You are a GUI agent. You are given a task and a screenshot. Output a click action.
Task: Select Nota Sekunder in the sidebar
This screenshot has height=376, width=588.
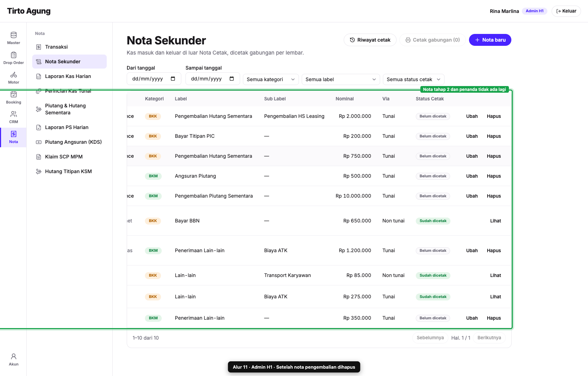click(x=69, y=62)
